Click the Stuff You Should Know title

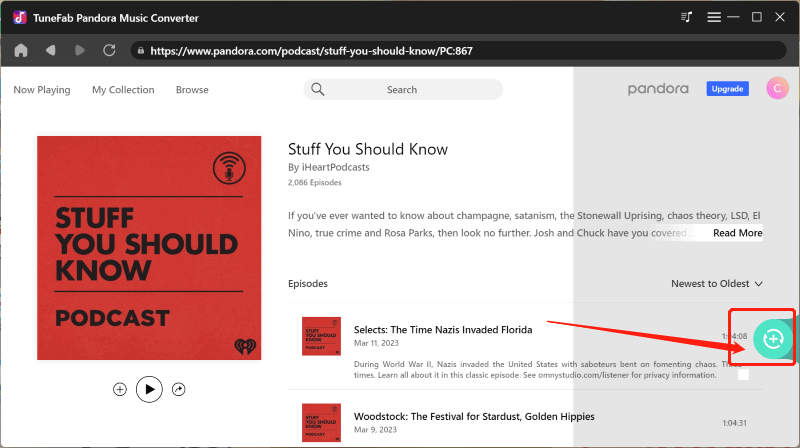368,150
